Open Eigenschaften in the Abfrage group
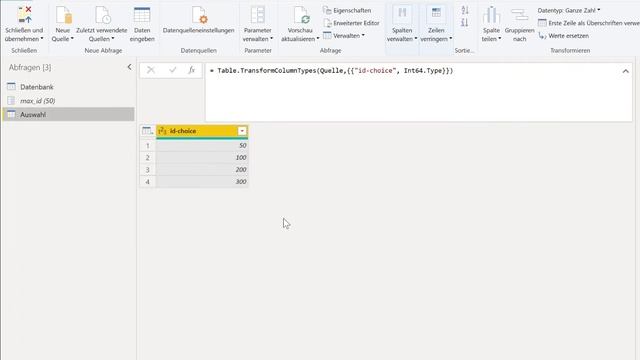This screenshot has width=640, height=360. point(347,10)
